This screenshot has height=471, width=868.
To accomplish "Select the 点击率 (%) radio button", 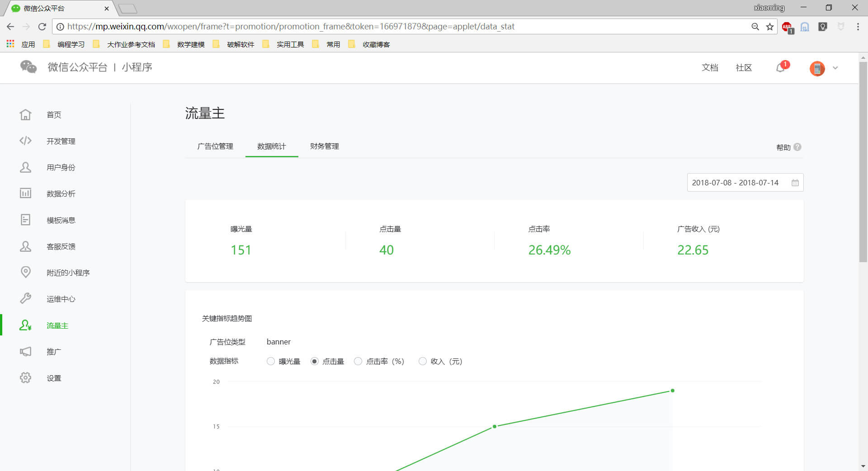I will pyautogui.click(x=358, y=361).
